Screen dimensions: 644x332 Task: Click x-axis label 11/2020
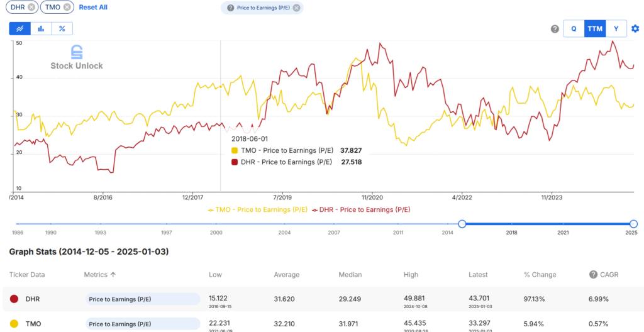372,197
